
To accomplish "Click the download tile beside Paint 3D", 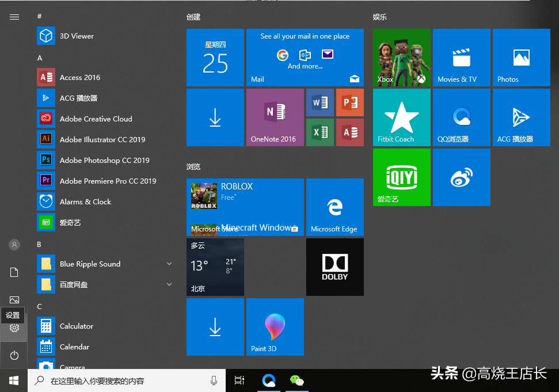I will click(x=215, y=327).
